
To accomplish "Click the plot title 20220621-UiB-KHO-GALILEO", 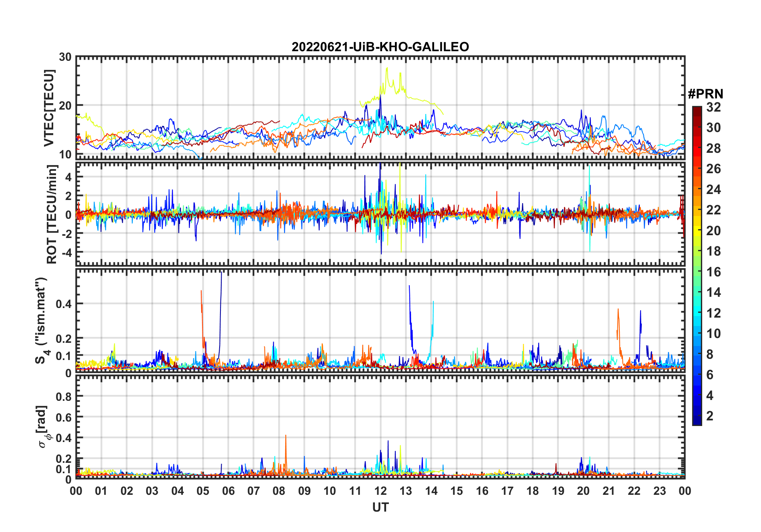I will 380,47.
